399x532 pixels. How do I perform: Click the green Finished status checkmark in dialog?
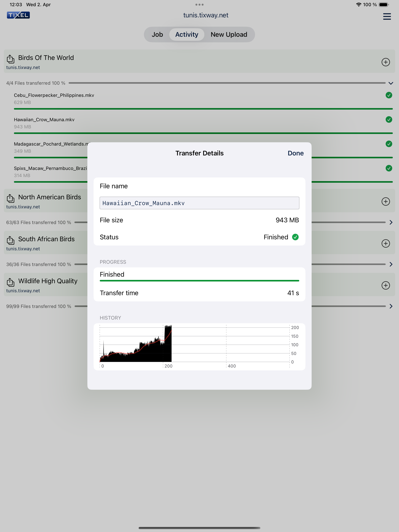pos(295,237)
